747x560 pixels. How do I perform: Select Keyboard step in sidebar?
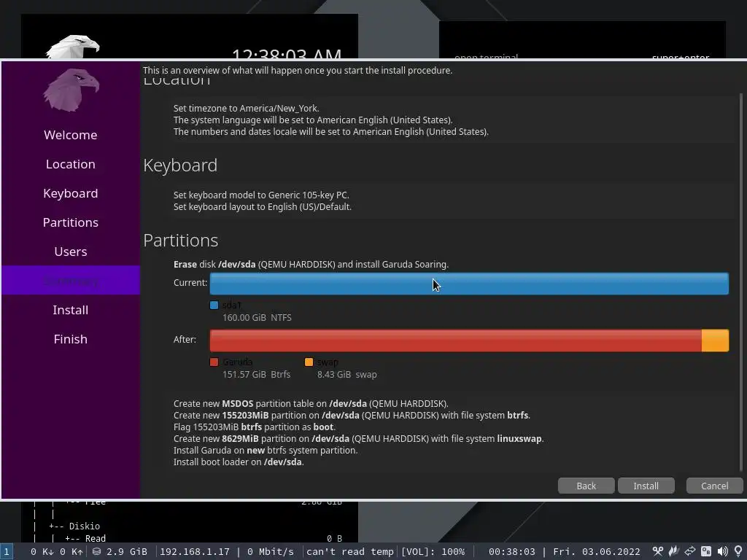[x=71, y=193]
